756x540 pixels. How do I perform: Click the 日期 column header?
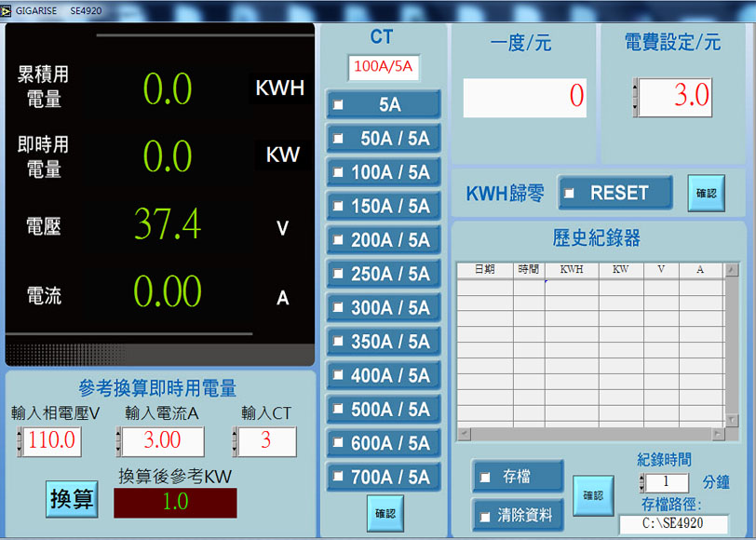click(485, 270)
